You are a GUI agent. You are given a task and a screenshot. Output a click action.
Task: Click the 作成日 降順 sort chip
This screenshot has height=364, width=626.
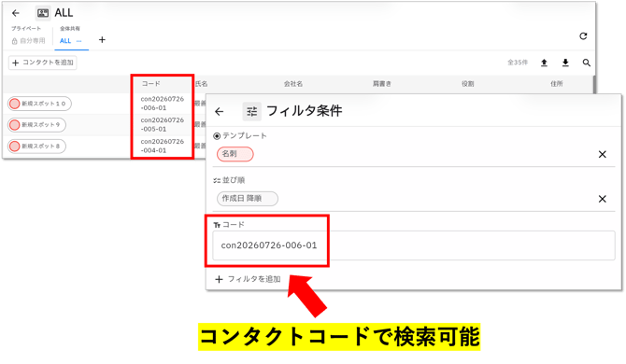(x=248, y=199)
